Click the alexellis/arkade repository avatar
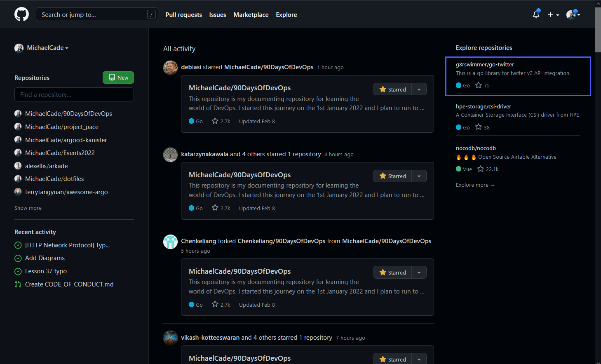The width and height of the screenshot is (601, 364). click(18, 166)
